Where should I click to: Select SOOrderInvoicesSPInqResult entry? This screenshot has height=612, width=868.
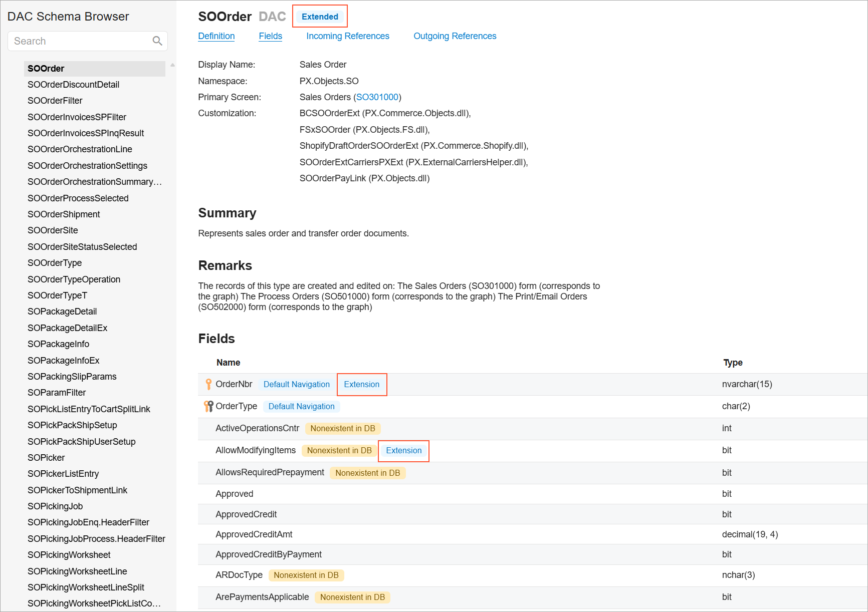coord(86,133)
